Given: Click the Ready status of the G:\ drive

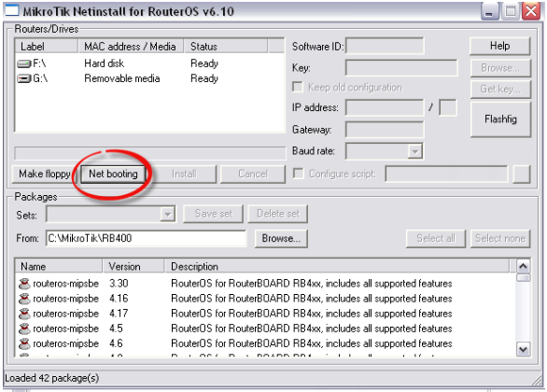Looking at the screenshot, I should coord(204,78).
